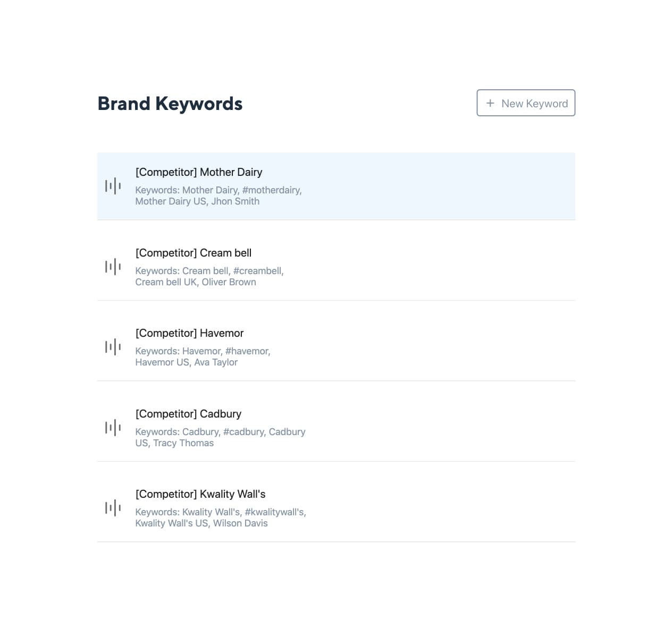Viewport: 672px width, 629px height.
Task: Select the Havemor keywords description
Action: click(x=203, y=356)
